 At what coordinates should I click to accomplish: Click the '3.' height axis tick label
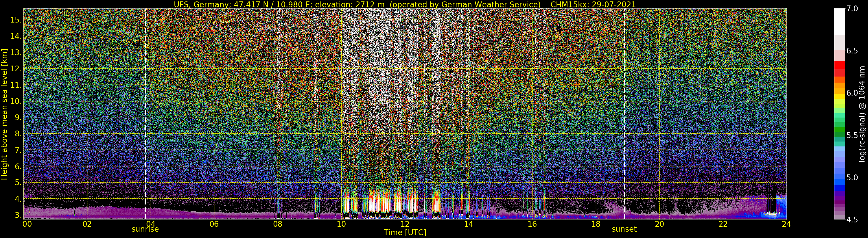point(18,215)
